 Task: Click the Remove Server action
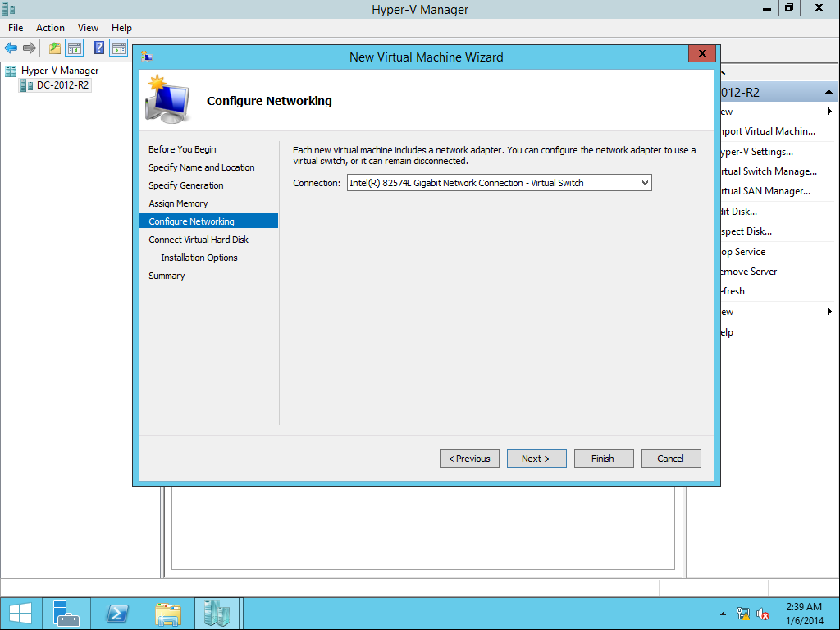click(749, 272)
